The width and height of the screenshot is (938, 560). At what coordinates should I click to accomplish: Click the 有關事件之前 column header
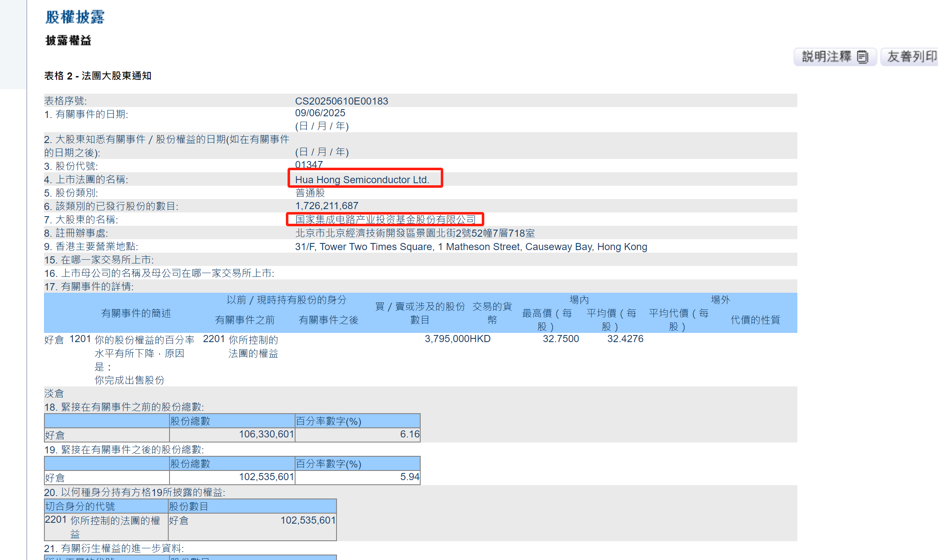[245, 320]
